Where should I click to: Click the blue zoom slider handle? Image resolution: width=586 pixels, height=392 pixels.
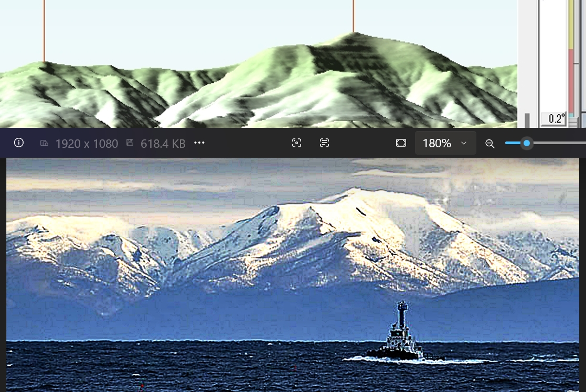526,143
